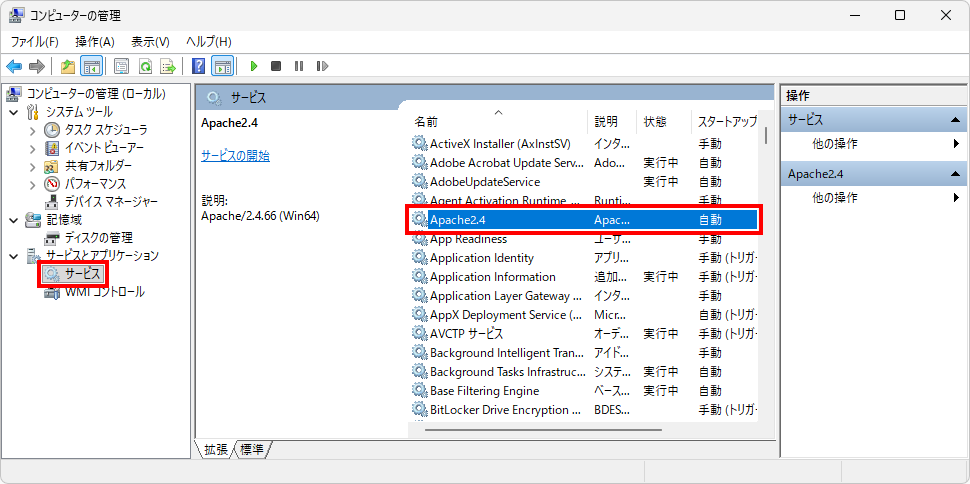Sort by the 説明 column header
This screenshot has width=970, height=484.
coord(611,121)
